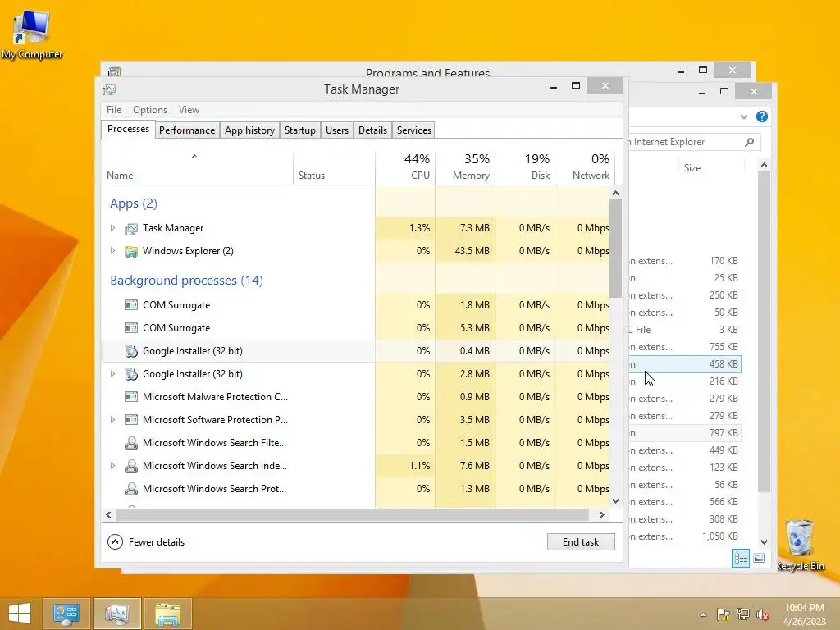
Task: Click the End task button
Action: [x=581, y=542]
